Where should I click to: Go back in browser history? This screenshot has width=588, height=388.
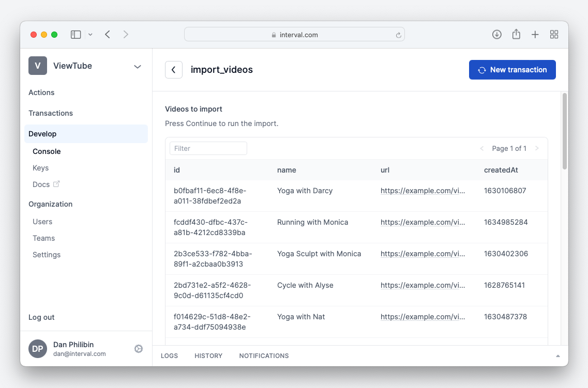click(108, 35)
